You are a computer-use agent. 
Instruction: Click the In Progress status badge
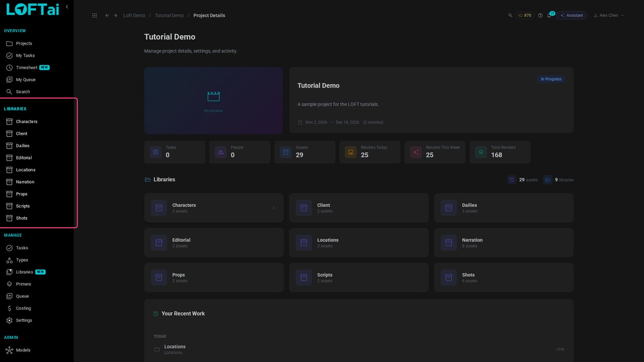pyautogui.click(x=551, y=79)
